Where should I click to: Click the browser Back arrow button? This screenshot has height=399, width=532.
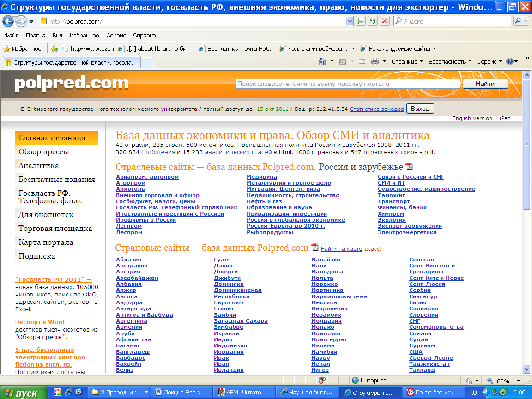click(x=8, y=21)
